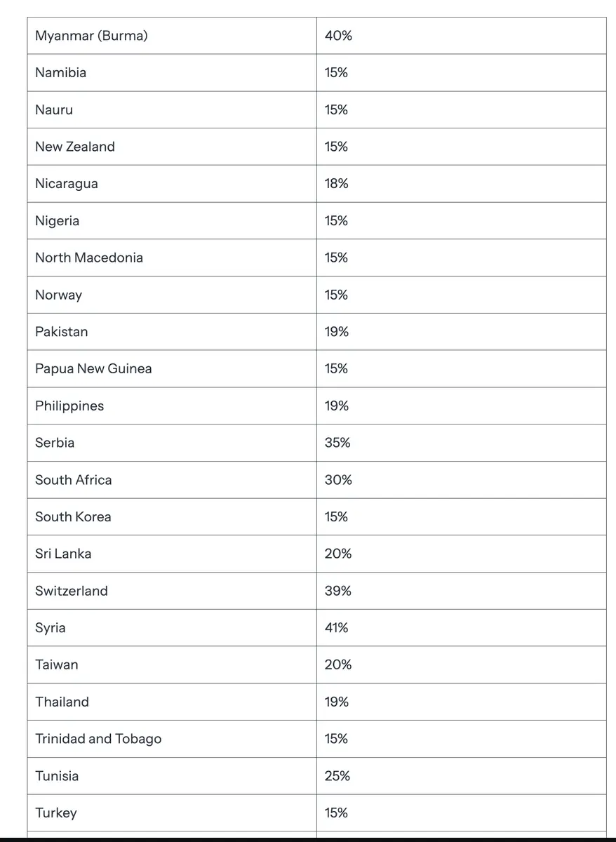Select the Papua New Guinea cell
The height and width of the screenshot is (842, 616).
click(172, 369)
